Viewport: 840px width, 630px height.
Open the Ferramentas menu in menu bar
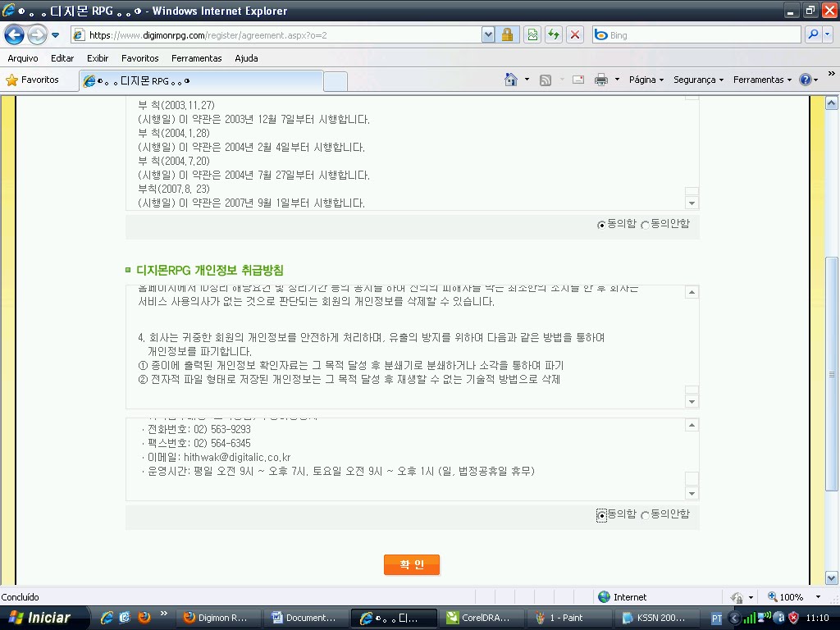coord(197,58)
